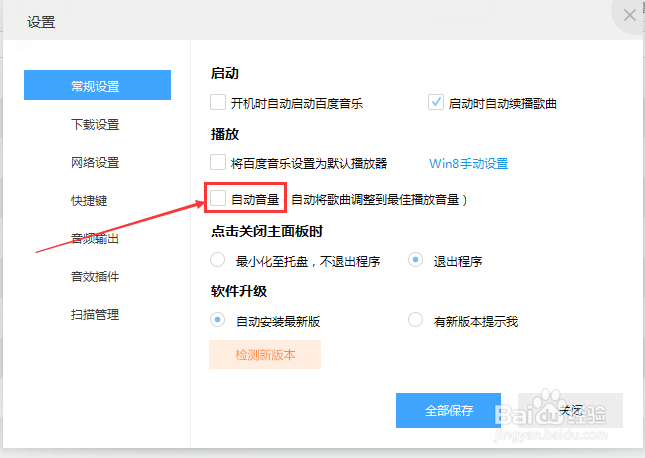Open 音效插件 settings
The height and width of the screenshot is (458, 645).
pos(95,277)
